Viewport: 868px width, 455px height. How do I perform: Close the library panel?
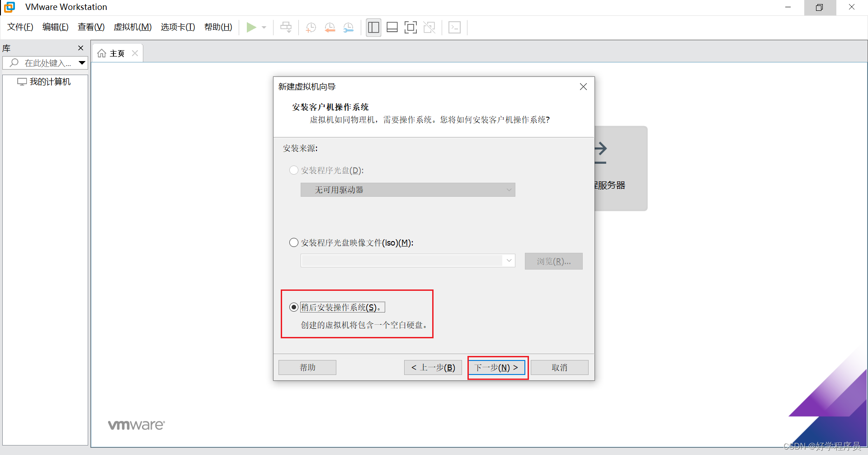[80, 48]
